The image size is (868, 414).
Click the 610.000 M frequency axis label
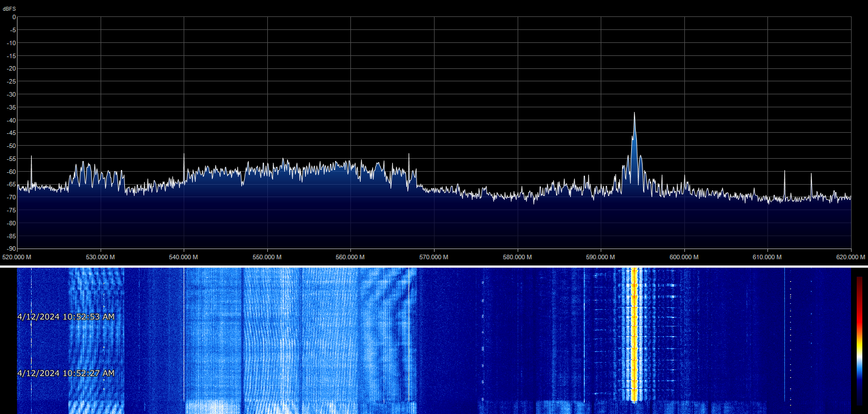(767, 257)
